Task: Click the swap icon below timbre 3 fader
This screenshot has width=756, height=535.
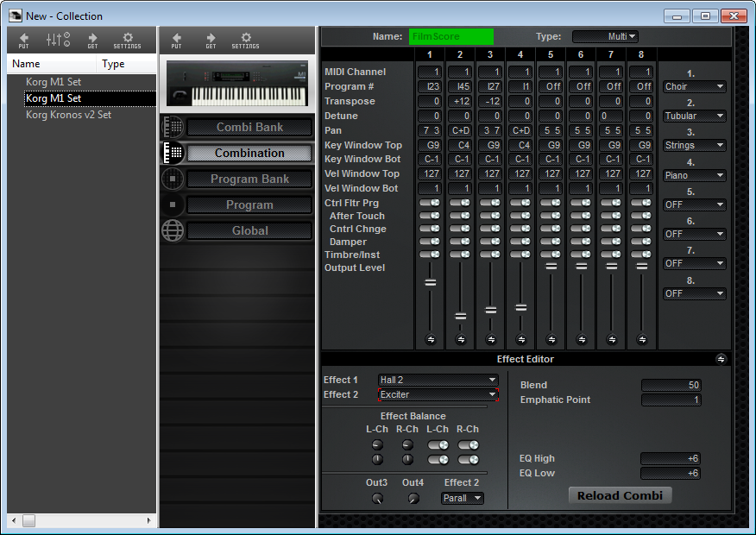Action: point(491,339)
